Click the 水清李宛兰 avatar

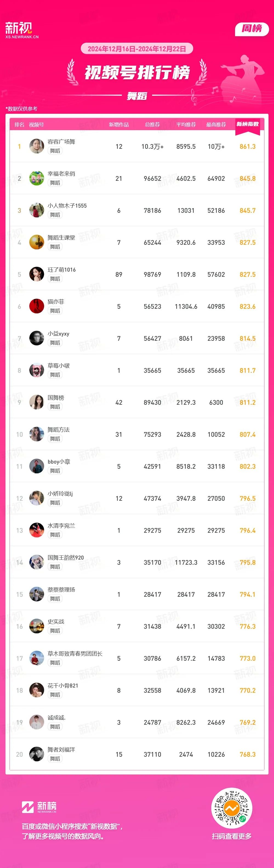point(36,530)
